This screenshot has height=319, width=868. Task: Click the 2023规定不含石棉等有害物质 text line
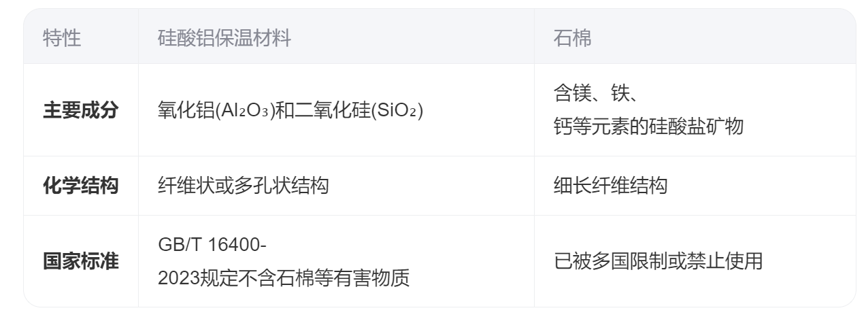tap(283, 278)
